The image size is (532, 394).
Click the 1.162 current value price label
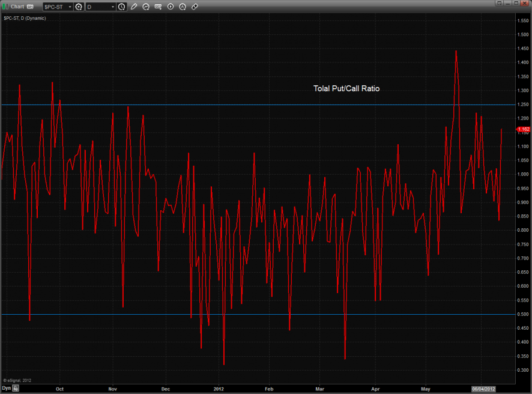pyautogui.click(x=522, y=129)
